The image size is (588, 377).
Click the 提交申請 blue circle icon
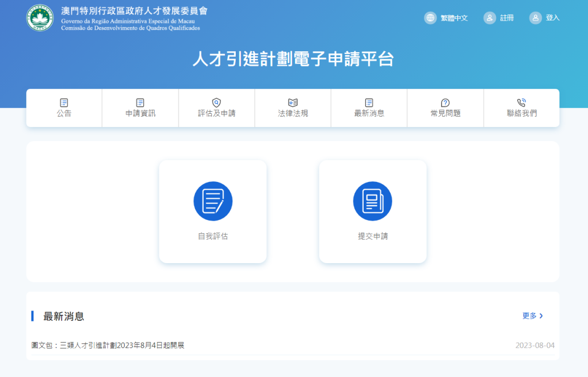372,201
